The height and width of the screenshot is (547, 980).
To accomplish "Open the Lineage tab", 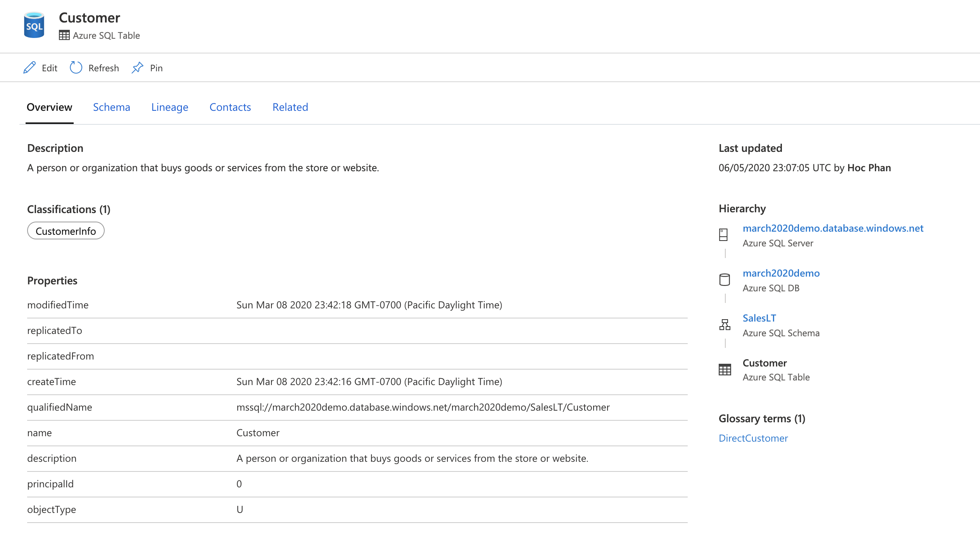I will (x=170, y=107).
